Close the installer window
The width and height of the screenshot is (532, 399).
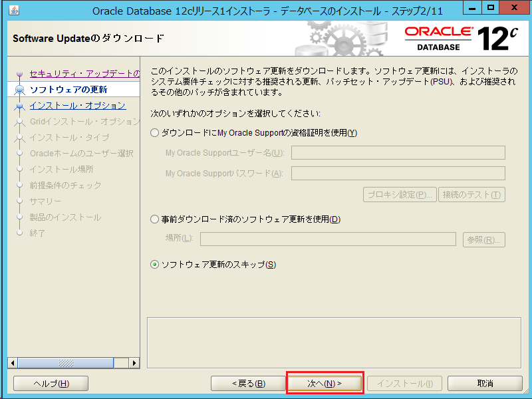coord(513,7)
